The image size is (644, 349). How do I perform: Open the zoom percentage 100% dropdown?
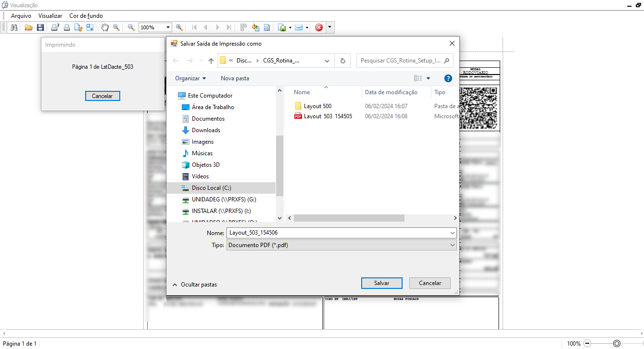pos(168,27)
